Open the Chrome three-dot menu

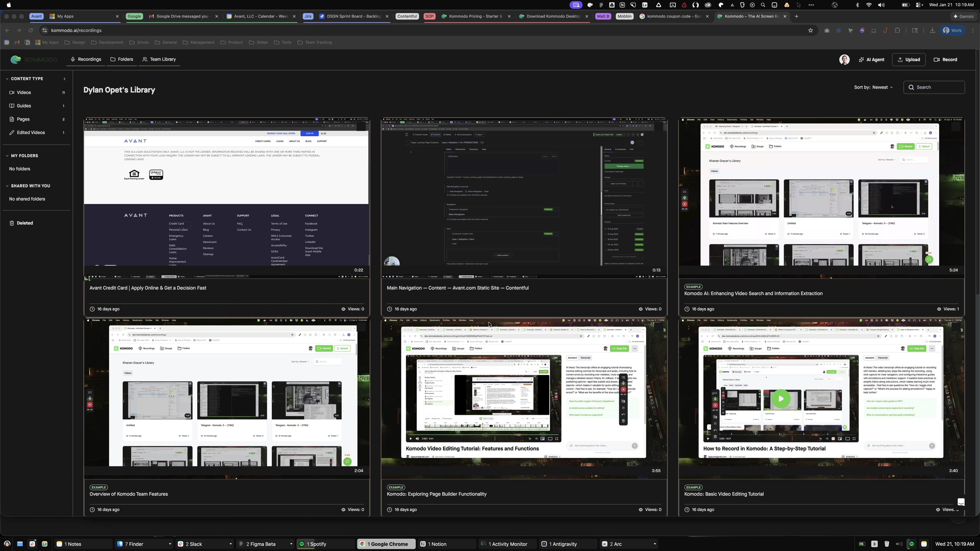[x=973, y=30]
